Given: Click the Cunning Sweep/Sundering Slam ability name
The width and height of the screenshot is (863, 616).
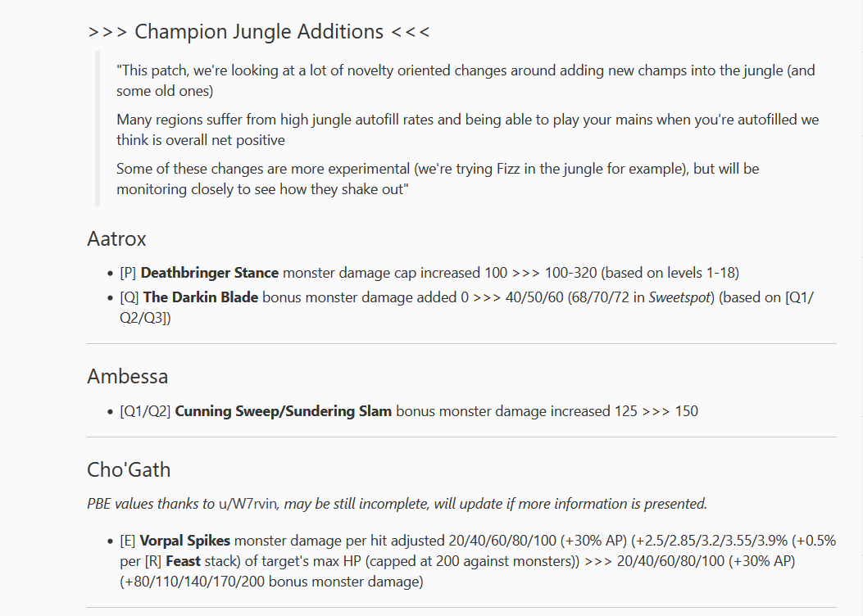Looking at the screenshot, I should [283, 411].
